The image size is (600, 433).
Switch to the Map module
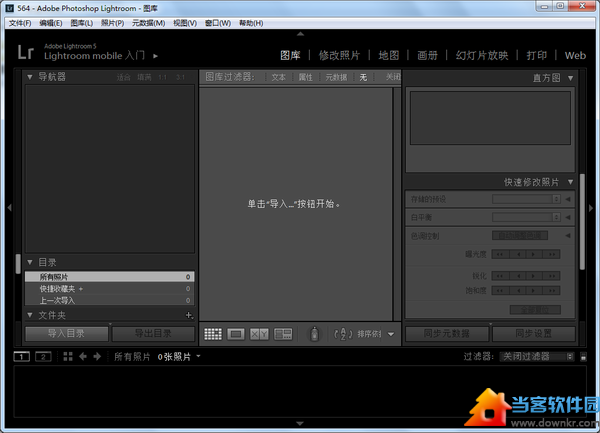pyautogui.click(x=389, y=55)
